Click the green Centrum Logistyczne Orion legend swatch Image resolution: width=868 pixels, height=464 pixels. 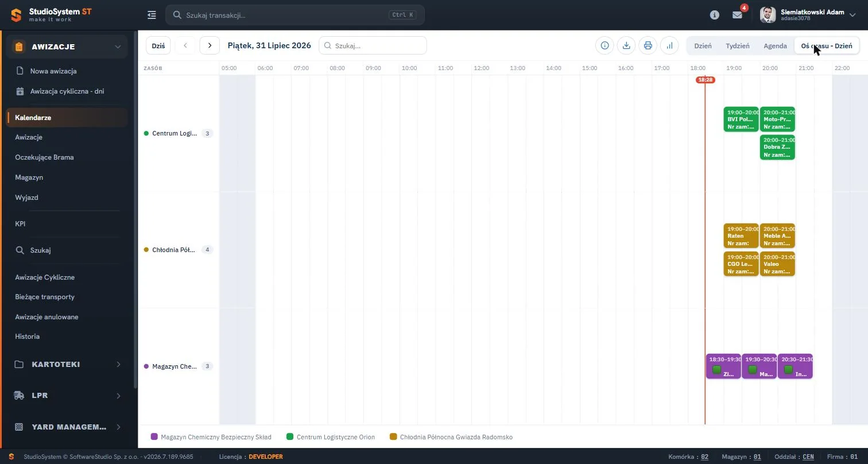click(290, 437)
